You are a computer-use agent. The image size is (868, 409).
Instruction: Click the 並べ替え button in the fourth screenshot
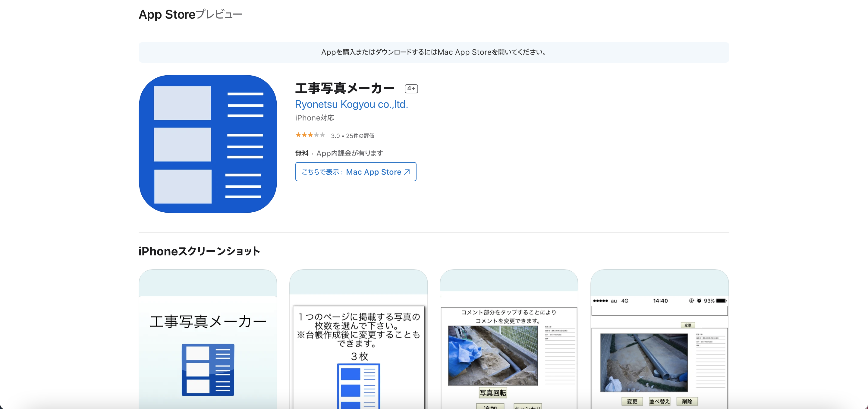[659, 401]
